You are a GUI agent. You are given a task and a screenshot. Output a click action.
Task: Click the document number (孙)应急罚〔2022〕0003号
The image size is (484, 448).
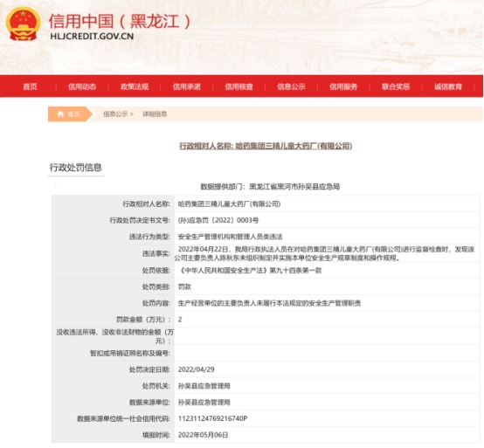point(218,220)
